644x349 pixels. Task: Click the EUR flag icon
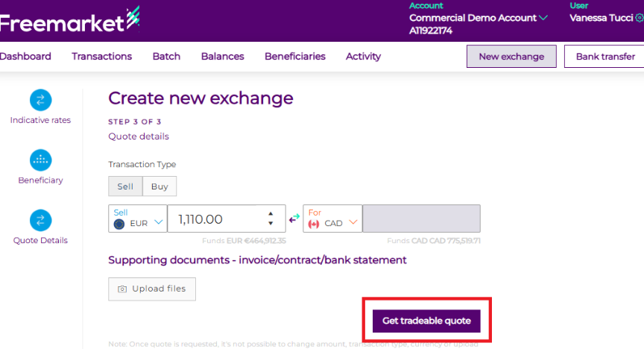(x=119, y=223)
